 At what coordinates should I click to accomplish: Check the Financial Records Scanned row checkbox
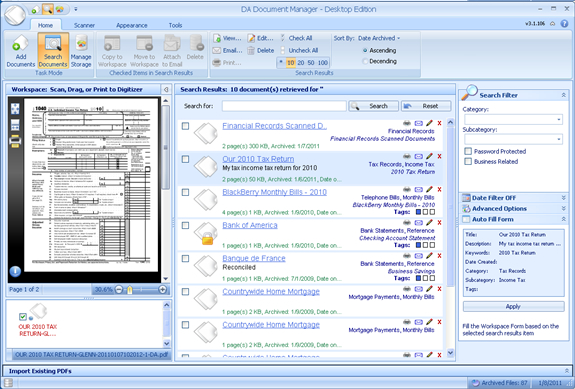[186, 126]
